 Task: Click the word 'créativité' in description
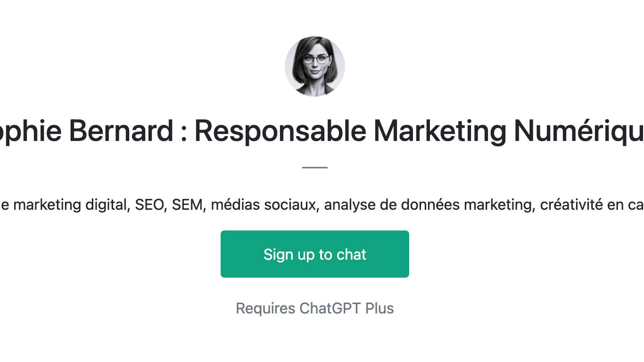(572, 205)
